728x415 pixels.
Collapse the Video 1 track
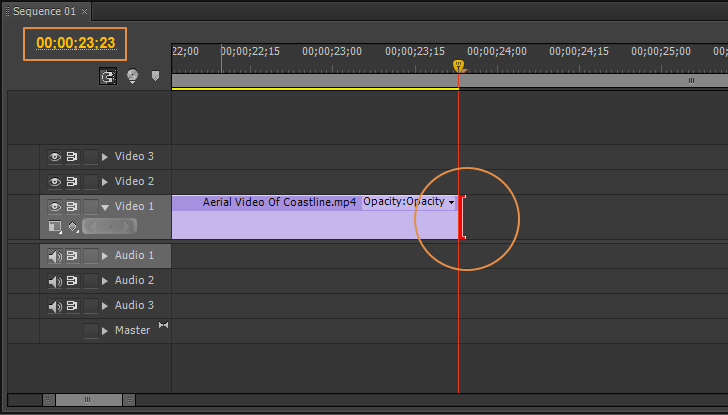[x=105, y=208]
